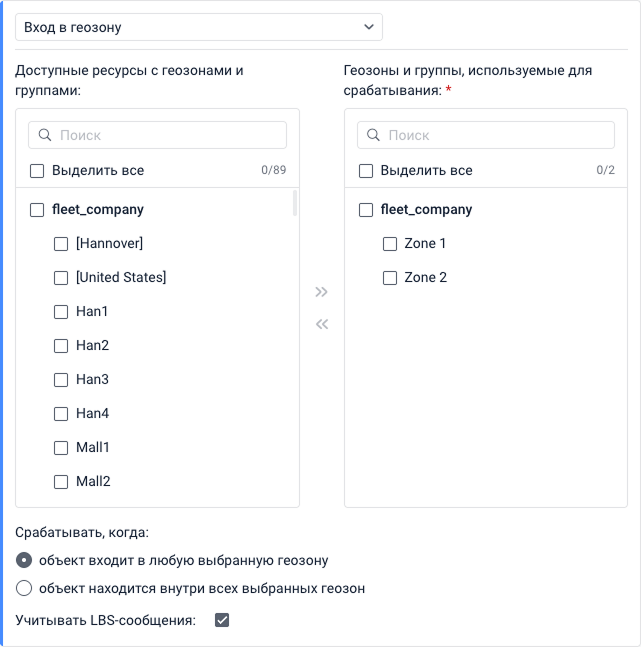The height and width of the screenshot is (647, 641).
Task: Click the move-left double chevron icon
Action: point(321,324)
